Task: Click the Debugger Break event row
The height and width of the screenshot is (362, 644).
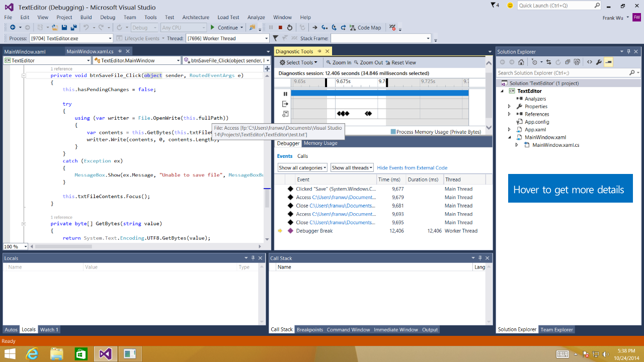Action: (384, 231)
